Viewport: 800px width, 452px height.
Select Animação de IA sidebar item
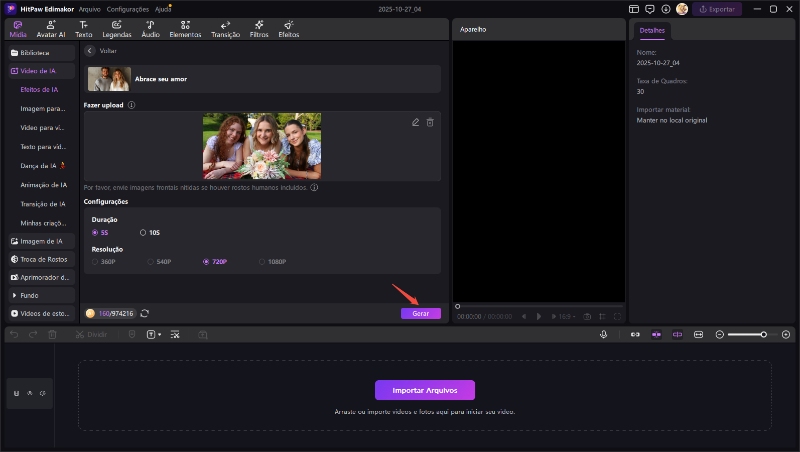(43, 185)
